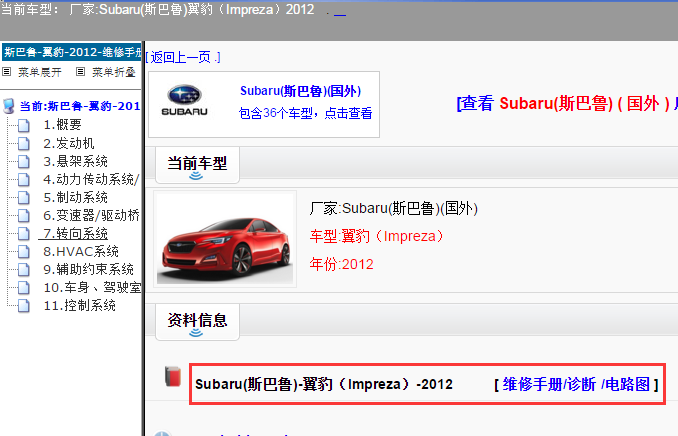
Task: Click the page icon beside 3.悬架系统
Action: (x=24, y=162)
